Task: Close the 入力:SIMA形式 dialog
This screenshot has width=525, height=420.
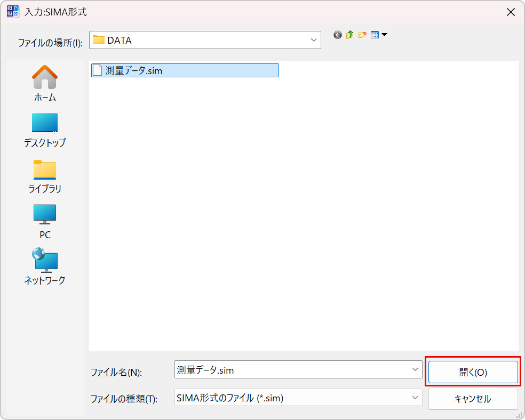Action: 511,12
